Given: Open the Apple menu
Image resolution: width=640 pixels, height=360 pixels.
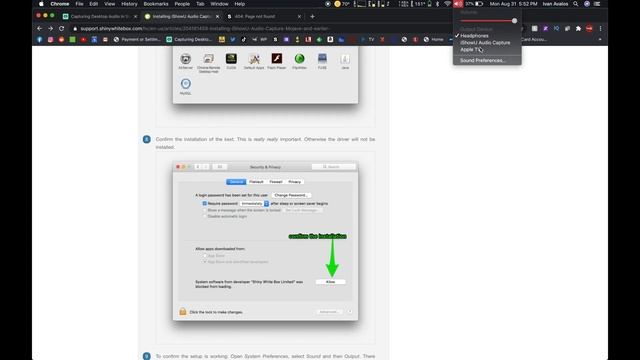Looking at the screenshot, I should tap(41, 4).
